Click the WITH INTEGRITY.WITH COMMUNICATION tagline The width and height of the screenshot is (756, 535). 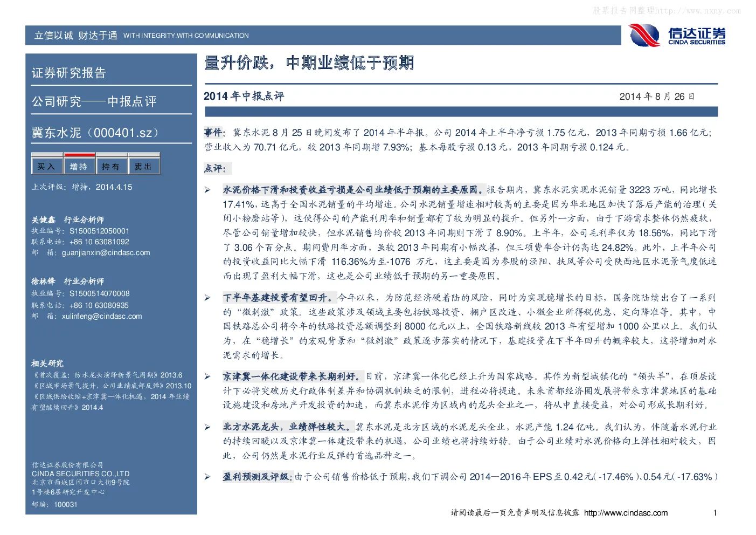click(x=186, y=36)
